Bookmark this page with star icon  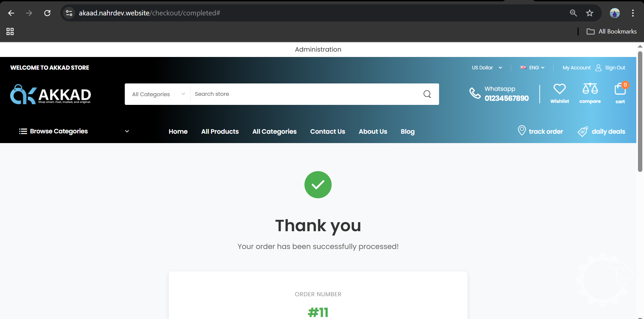coord(589,13)
